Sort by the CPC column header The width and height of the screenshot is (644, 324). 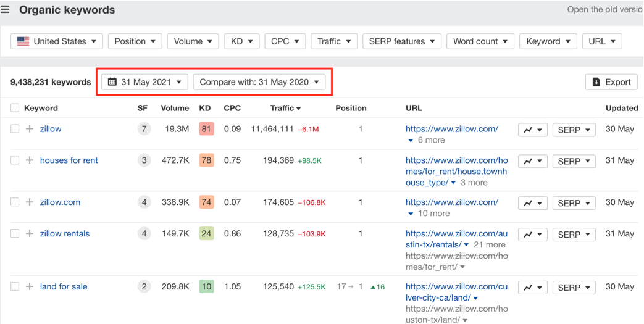232,109
